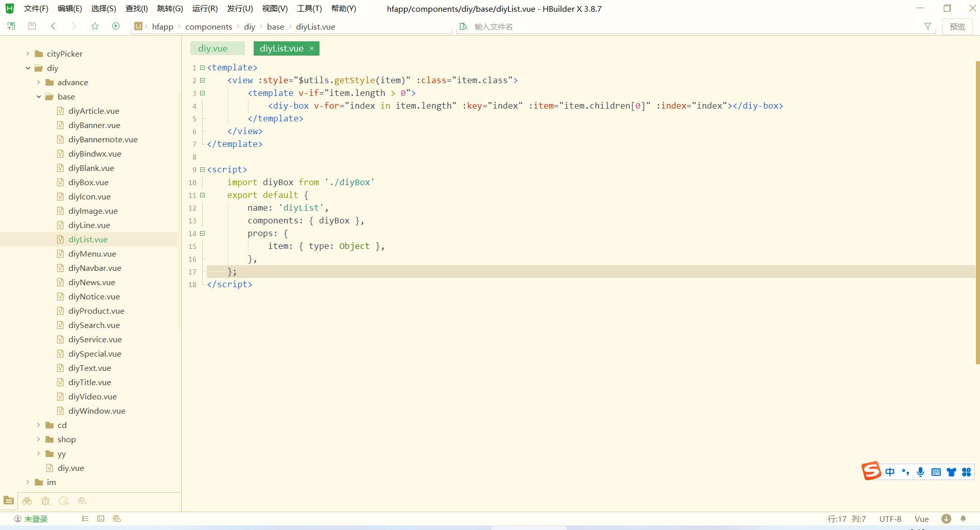Open the 帮助(Y) menu
The height and width of the screenshot is (530, 980).
point(344,9)
